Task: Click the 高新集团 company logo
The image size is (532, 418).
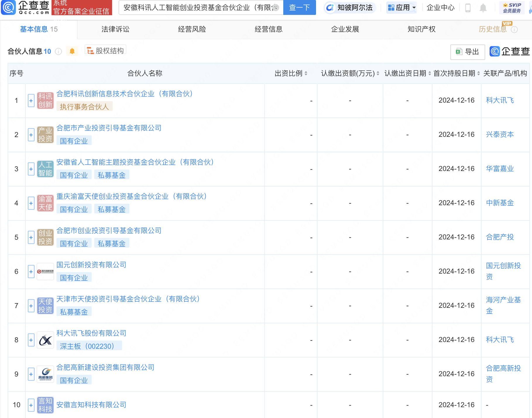Action: [x=45, y=374]
